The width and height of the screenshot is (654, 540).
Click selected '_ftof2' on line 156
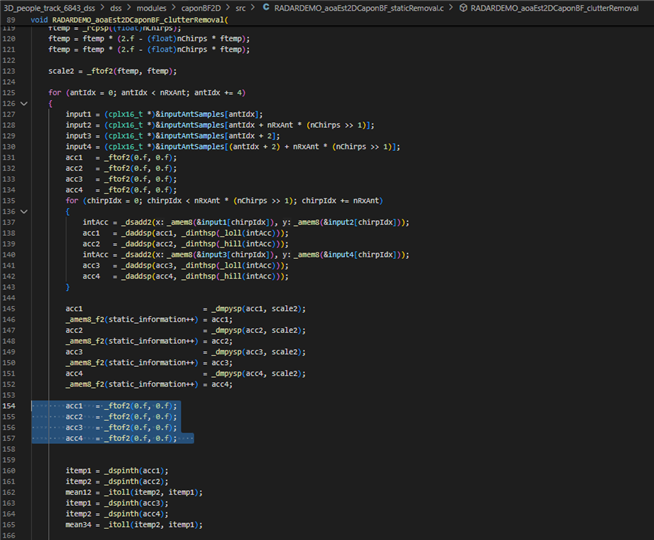coord(117,427)
